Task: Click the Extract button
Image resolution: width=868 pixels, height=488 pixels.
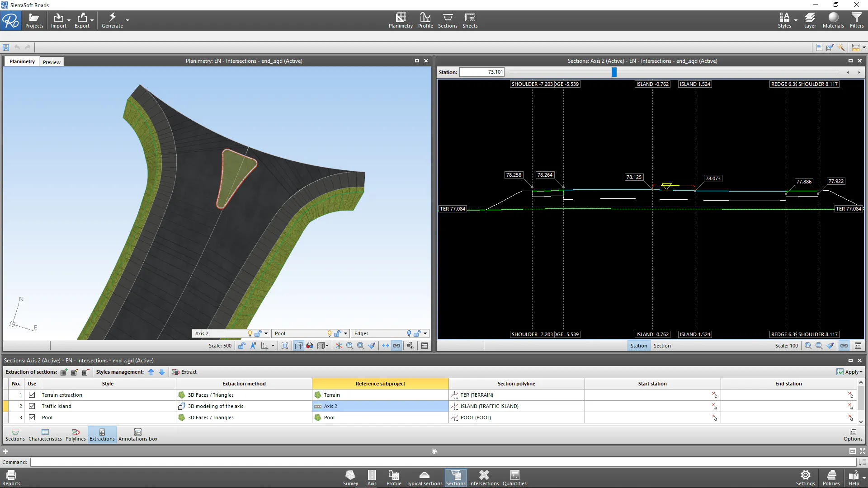Action: (x=184, y=372)
